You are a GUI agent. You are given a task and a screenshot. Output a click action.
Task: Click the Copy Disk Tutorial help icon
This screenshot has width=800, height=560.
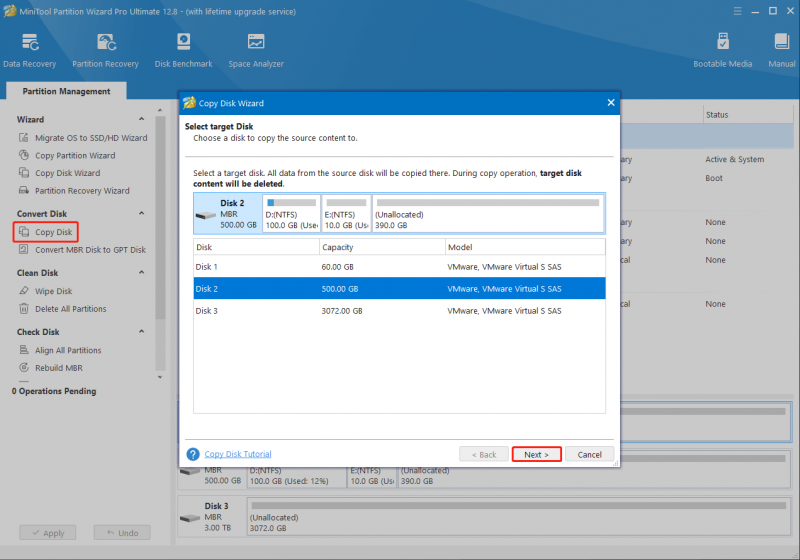point(193,454)
